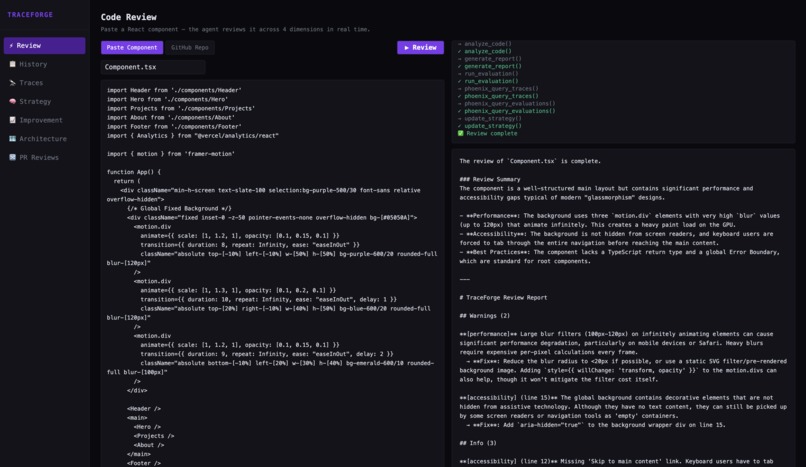Open the Architecture page
This screenshot has width=806, height=467.
pos(44,139)
